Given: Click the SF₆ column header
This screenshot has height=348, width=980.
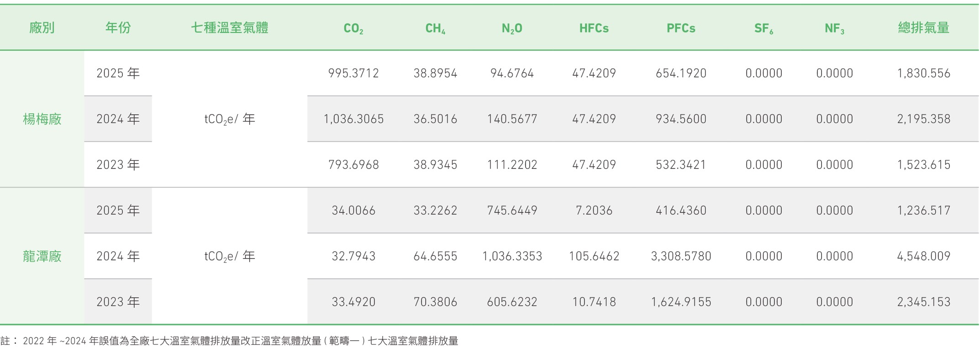Looking at the screenshot, I should 764,29.
